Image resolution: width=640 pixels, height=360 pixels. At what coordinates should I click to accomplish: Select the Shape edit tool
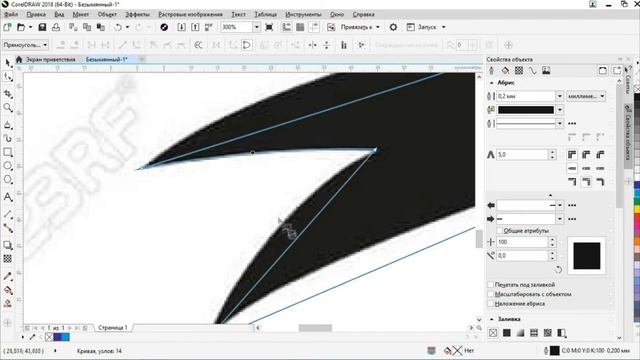point(8,77)
